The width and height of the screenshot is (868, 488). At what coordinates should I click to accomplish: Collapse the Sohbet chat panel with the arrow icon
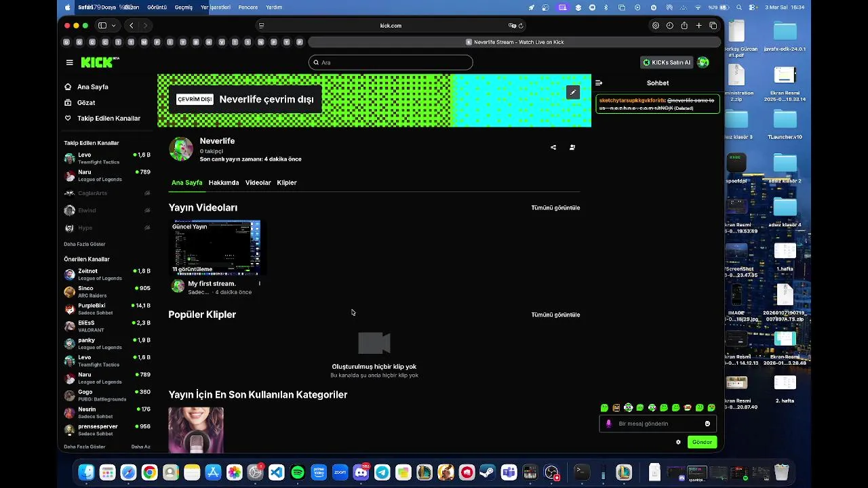pyautogui.click(x=599, y=83)
